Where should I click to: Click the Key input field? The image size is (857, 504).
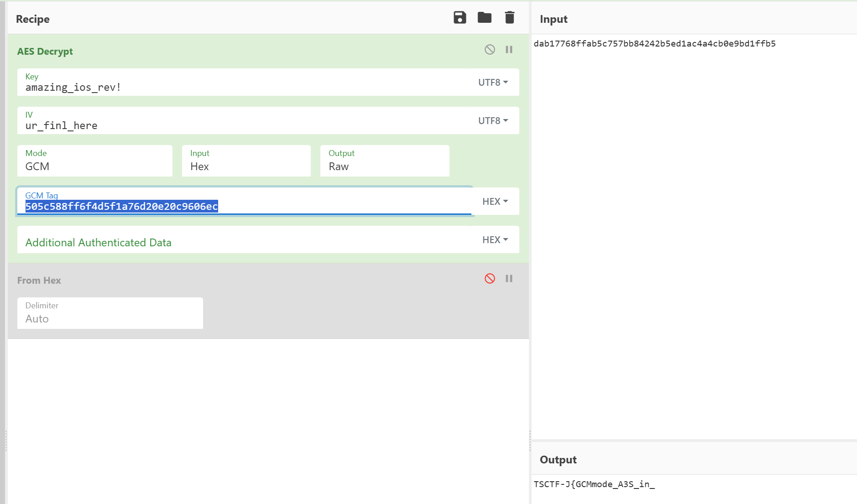tap(242, 87)
